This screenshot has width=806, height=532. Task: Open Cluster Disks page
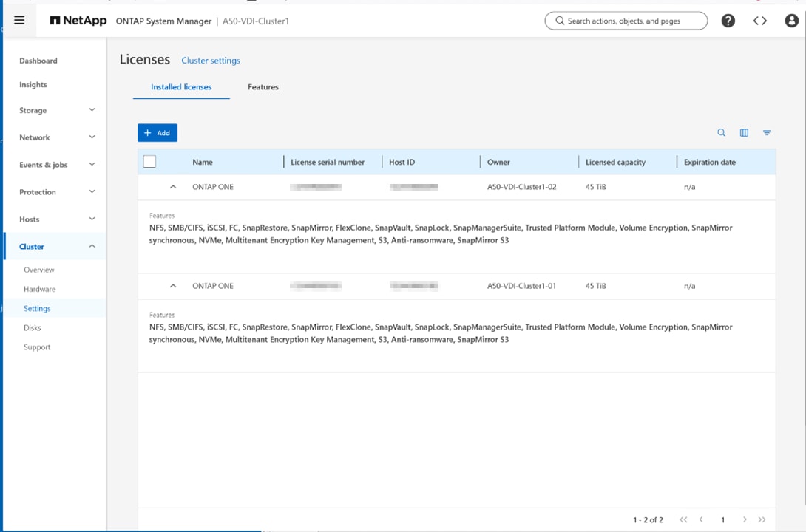click(32, 327)
